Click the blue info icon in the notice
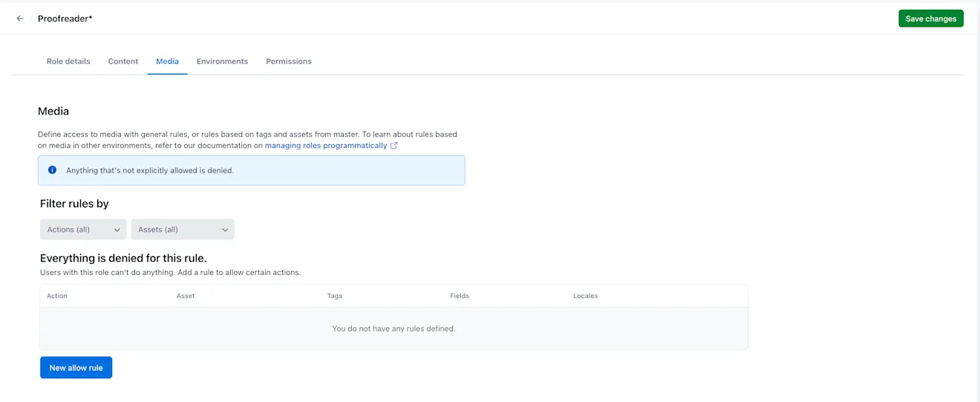 [52, 170]
